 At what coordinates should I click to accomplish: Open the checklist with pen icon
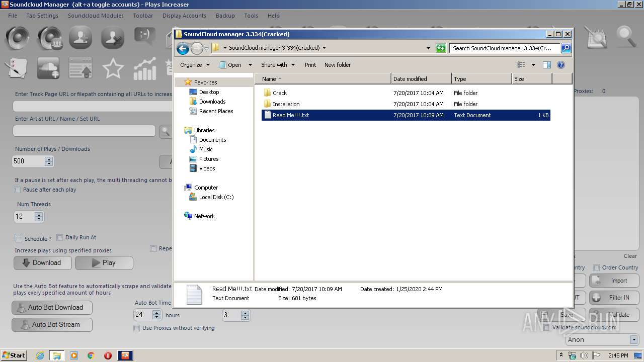coord(16,68)
